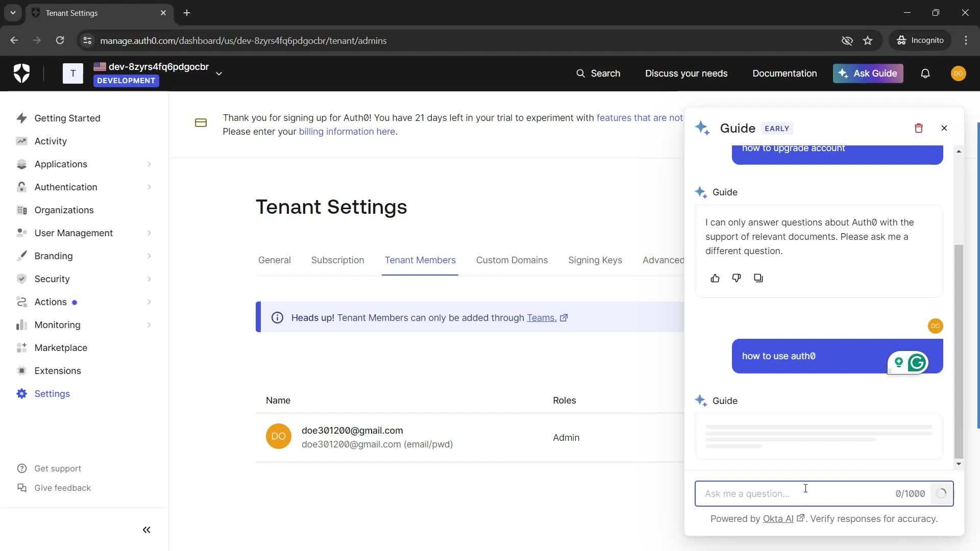
Task: Click the doe301200@gmail.com member row
Action: [x=470, y=437]
